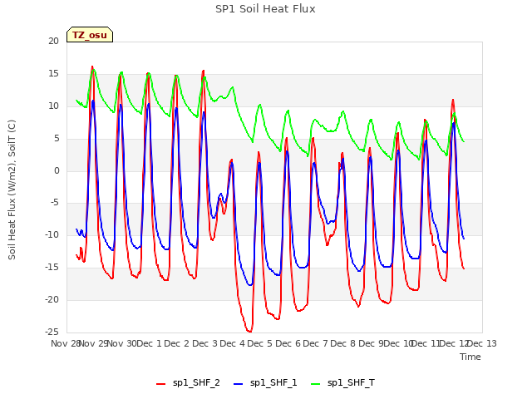Viewport: 532px width, 399px height.
Task: Toggle sp1_SHF_2 series in legend
Action: pos(188,383)
